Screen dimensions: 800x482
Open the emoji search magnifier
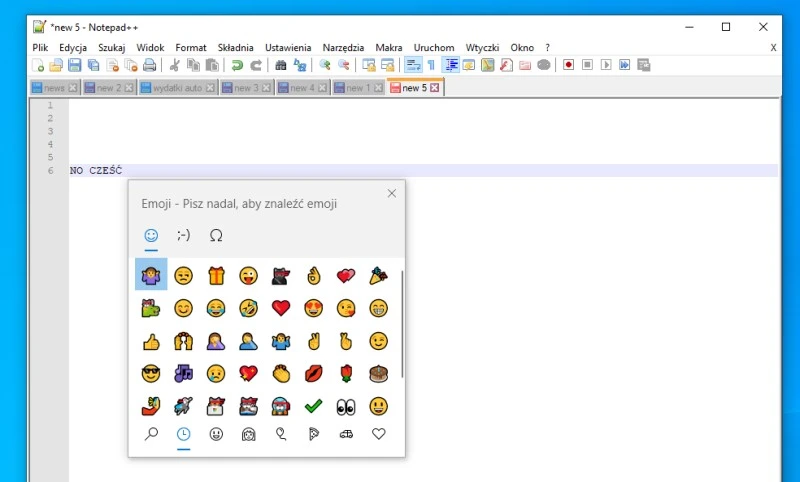tap(151, 434)
